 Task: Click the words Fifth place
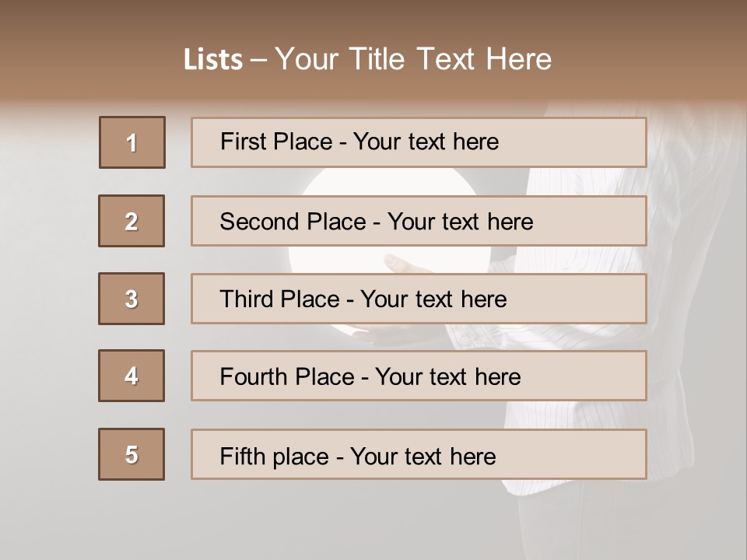click(275, 457)
